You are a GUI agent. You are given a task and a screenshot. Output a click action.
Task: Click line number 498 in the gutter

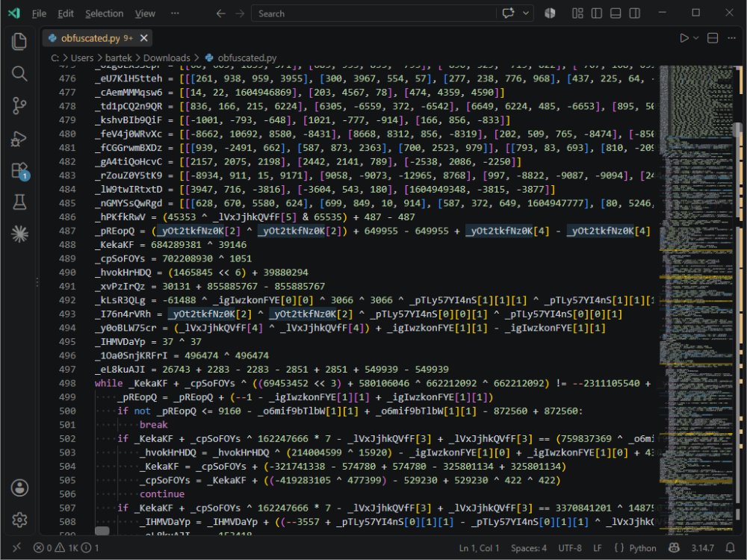point(67,383)
